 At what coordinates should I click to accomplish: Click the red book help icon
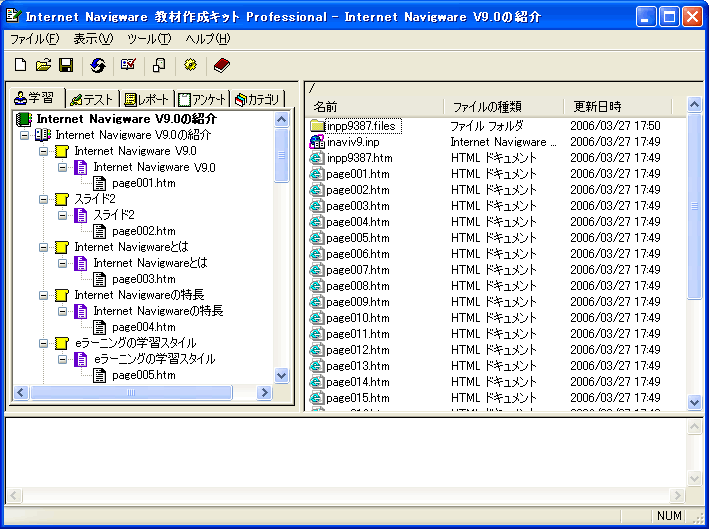click(x=222, y=65)
